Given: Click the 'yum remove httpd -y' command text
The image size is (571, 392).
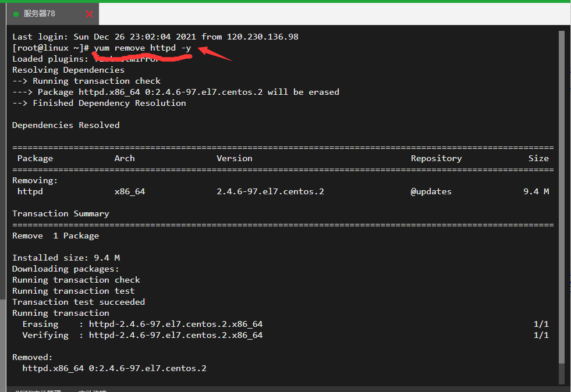Looking at the screenshot, I should point(143,48).
